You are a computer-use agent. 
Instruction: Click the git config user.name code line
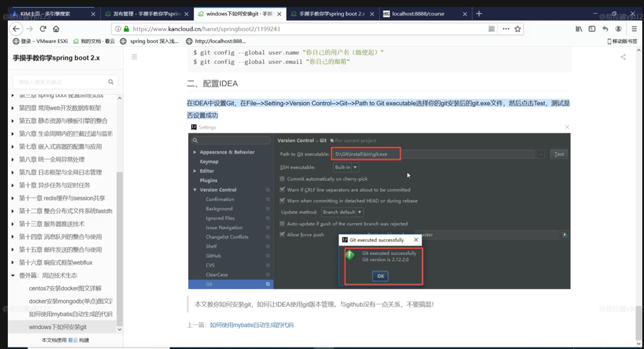[x=289, y=52]
